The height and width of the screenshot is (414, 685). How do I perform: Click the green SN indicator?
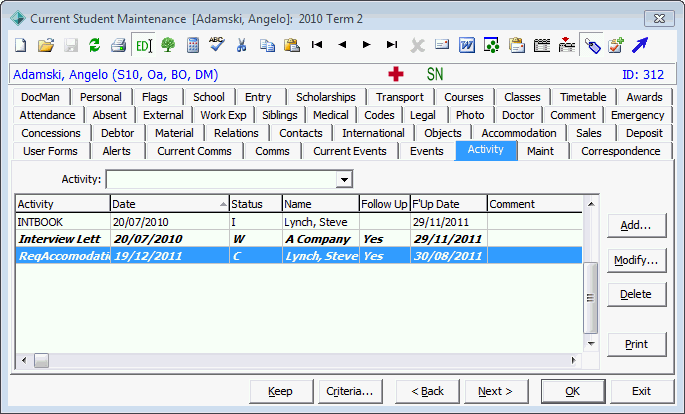point(435,74)
